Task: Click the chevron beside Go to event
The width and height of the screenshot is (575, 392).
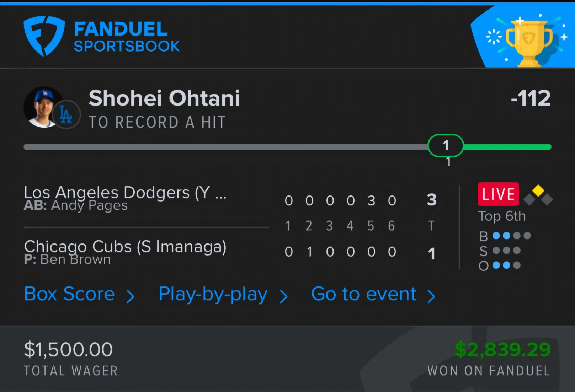Action: click(x=431, y=296)
